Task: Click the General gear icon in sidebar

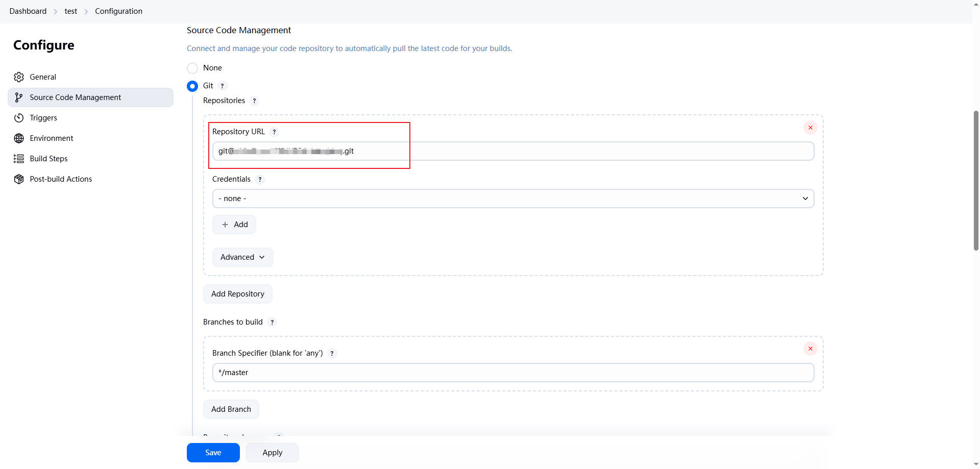Action: [x=19, y=77]
